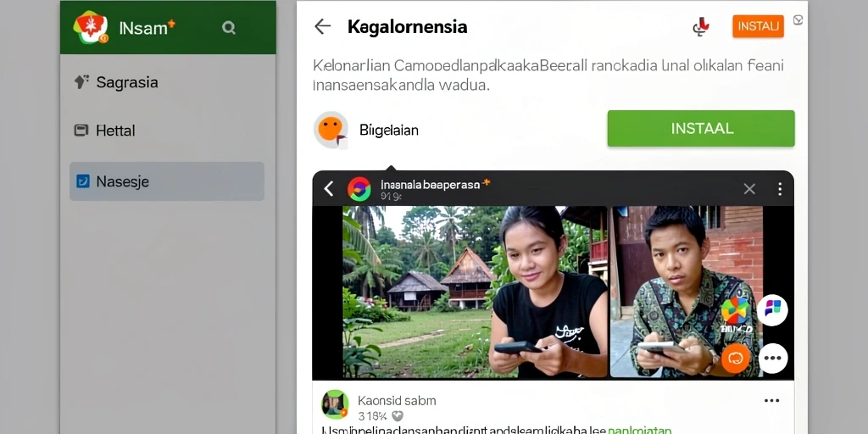Toggle the small checkbox beside orange INSTALL

[x=798, y=20]
